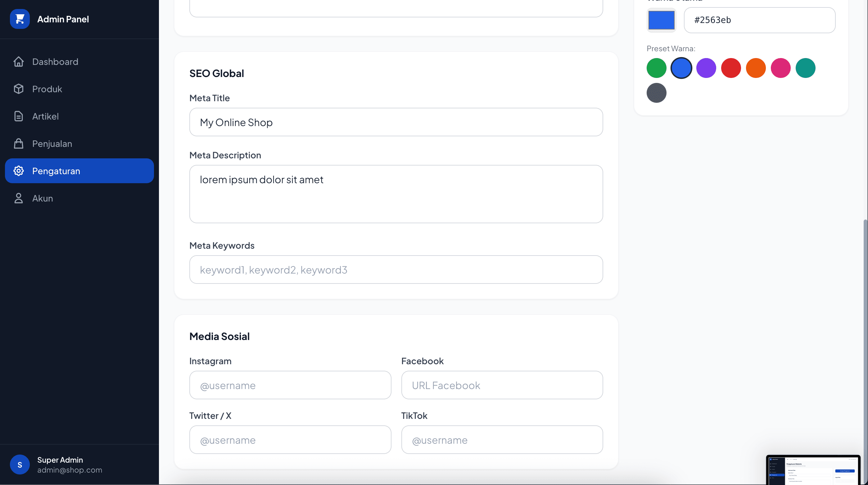Click the Pengaturan gear icon
This screenshot has width=868, height=485.
[x=19, y=171]
